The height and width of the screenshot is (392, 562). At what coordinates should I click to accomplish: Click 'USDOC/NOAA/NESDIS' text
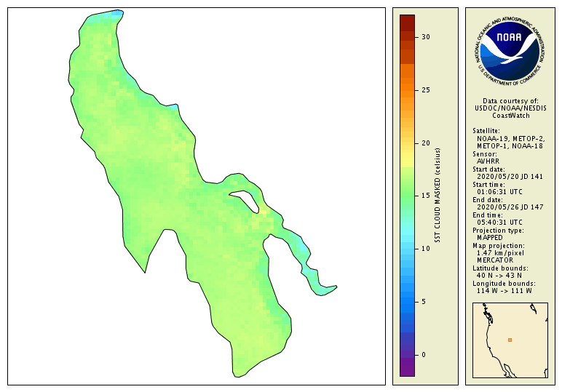pyautogui.click(x=510, y=108)
